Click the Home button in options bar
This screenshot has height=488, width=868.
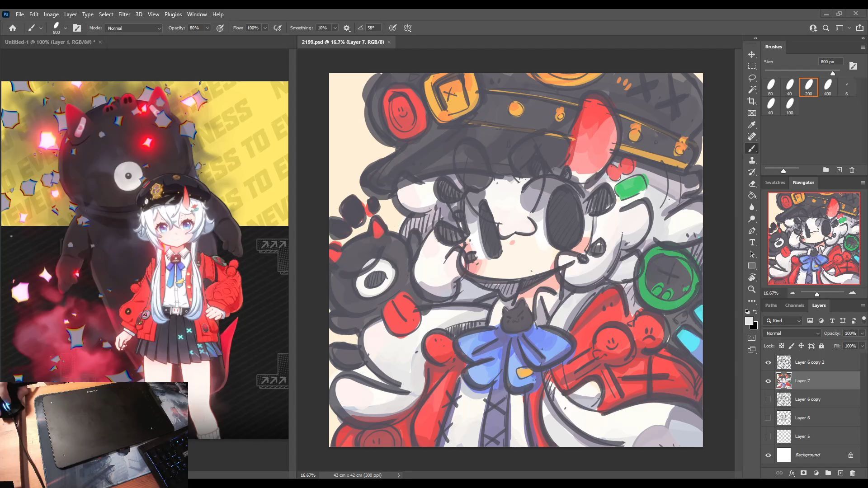click(13, 28)
